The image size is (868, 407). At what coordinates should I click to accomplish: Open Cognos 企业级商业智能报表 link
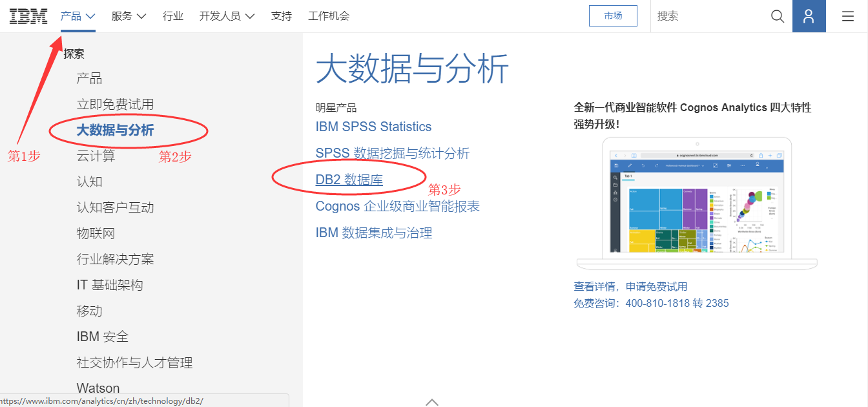point(397,206)
